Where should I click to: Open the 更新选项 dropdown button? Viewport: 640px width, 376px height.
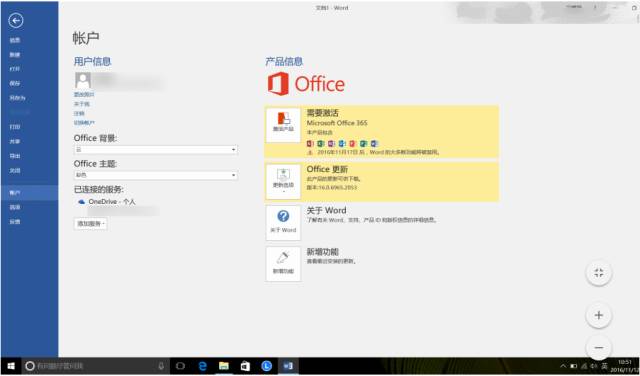(283, 182)
